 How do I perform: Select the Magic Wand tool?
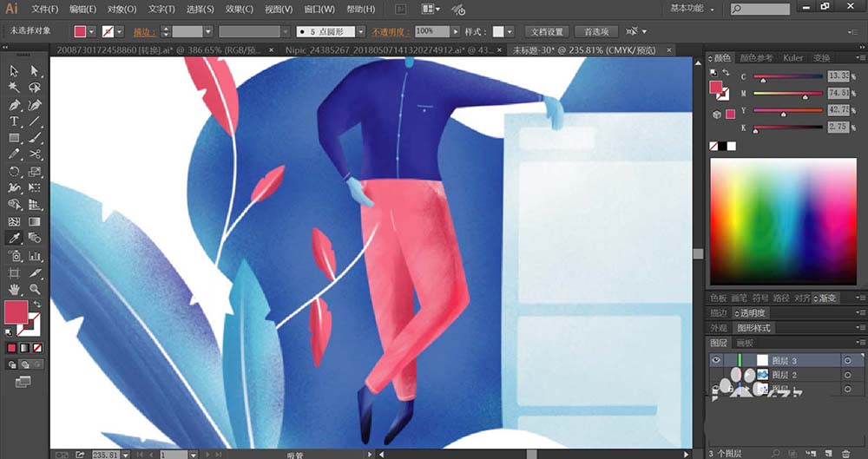coord(15,88)
